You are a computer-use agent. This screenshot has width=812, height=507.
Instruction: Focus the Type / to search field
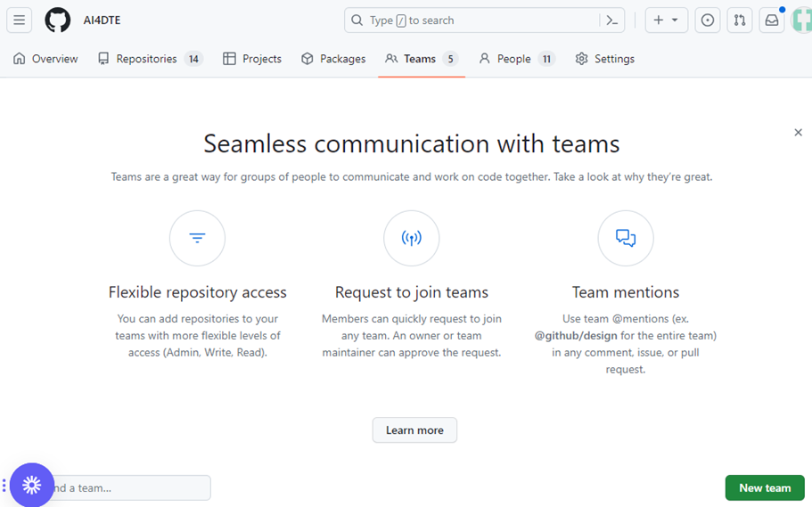pos(472,20)
